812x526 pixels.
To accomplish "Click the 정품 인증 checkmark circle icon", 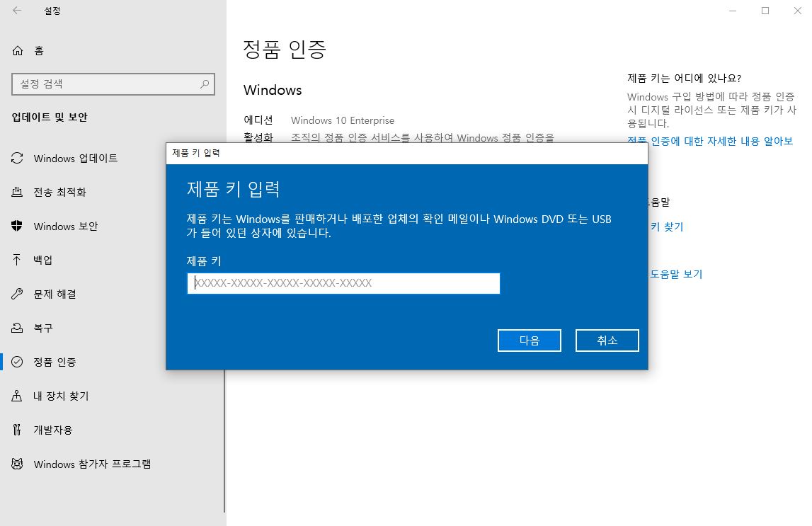I will (x=17, y=362).
